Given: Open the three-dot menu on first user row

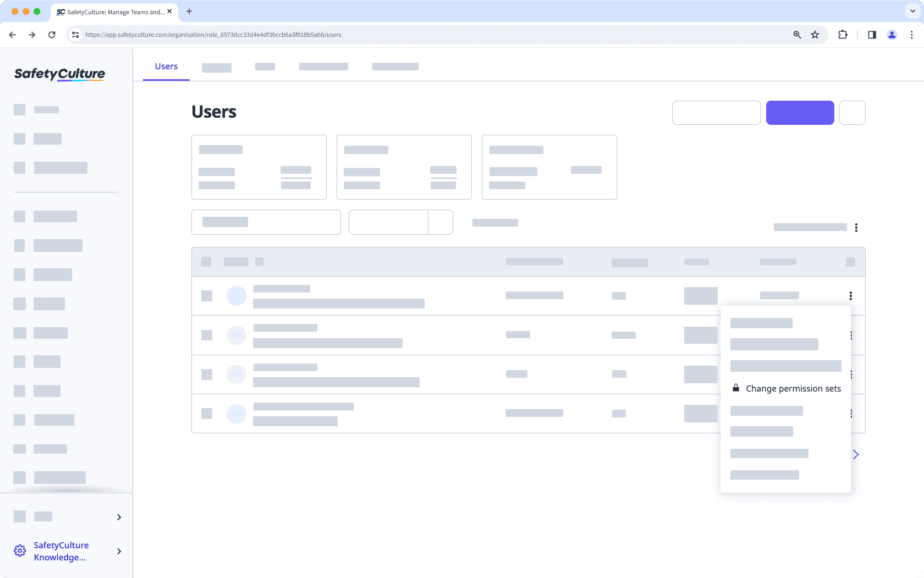Looking at the screenshot, I should (x=850, y=296).
